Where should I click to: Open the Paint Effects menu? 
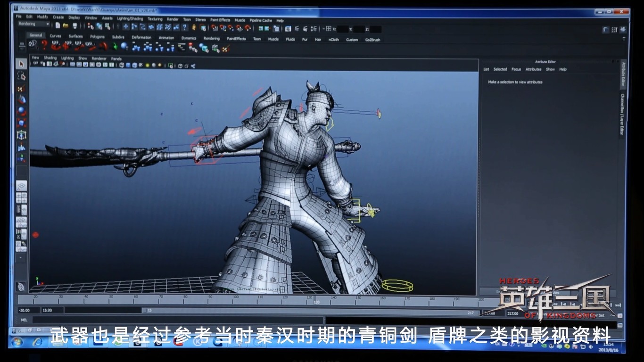point(220,20)
